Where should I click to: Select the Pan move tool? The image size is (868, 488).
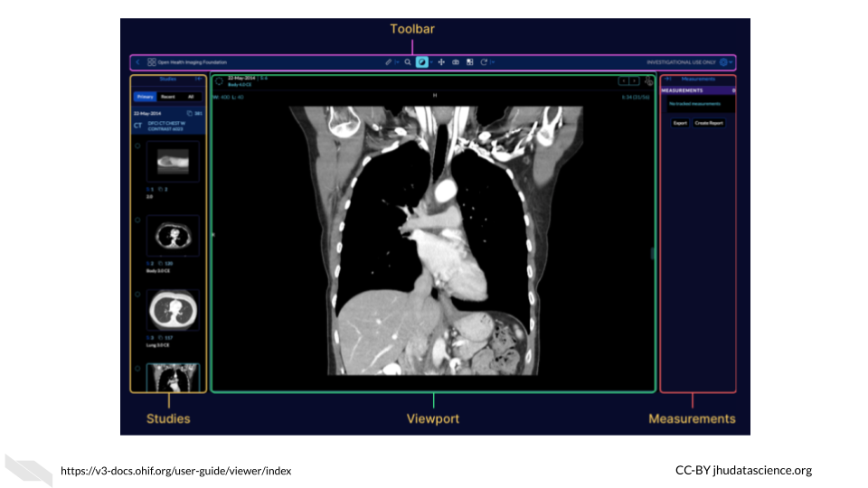pos(441,62)
